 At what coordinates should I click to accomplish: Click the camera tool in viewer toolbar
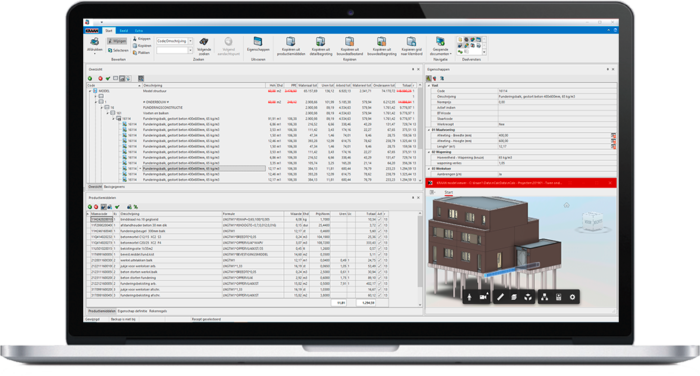pyautogui.click(x=483, y=297)
